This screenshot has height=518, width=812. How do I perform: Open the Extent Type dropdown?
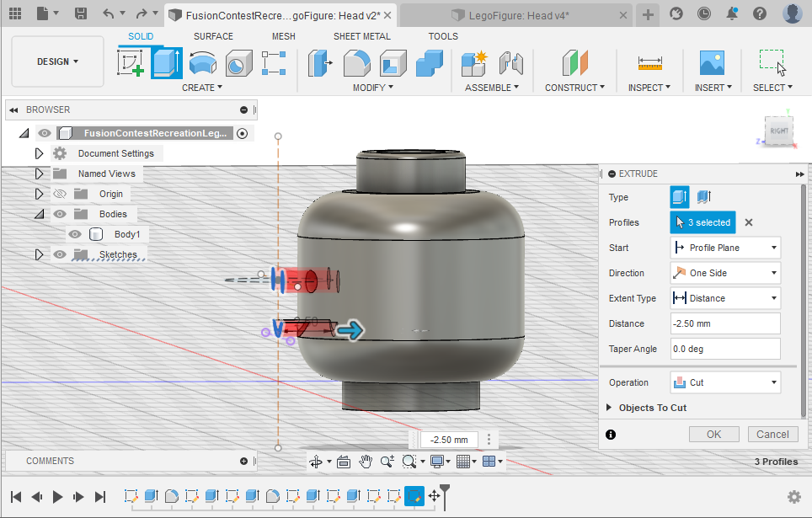pos(725,298)
